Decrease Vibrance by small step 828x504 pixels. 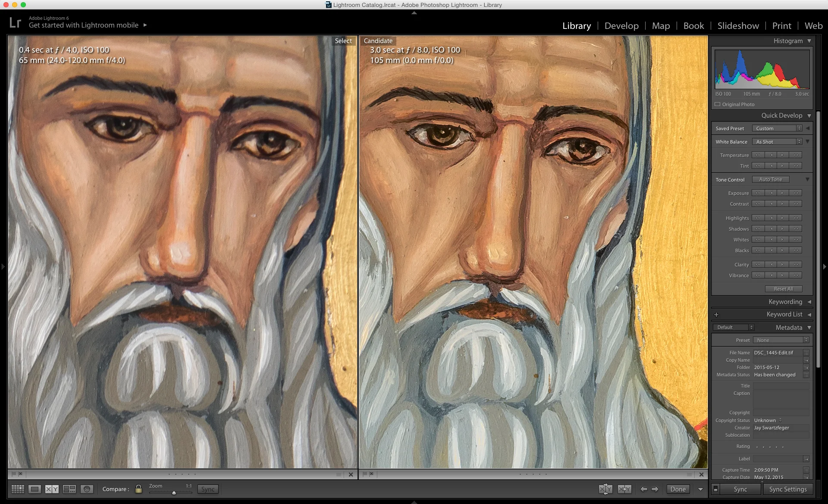click(772, 275)
